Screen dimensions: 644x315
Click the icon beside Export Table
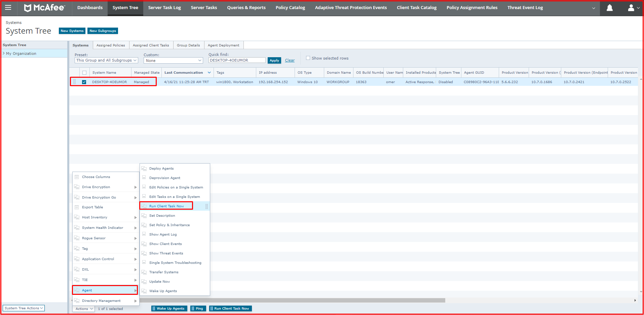[x=77, y=207]
